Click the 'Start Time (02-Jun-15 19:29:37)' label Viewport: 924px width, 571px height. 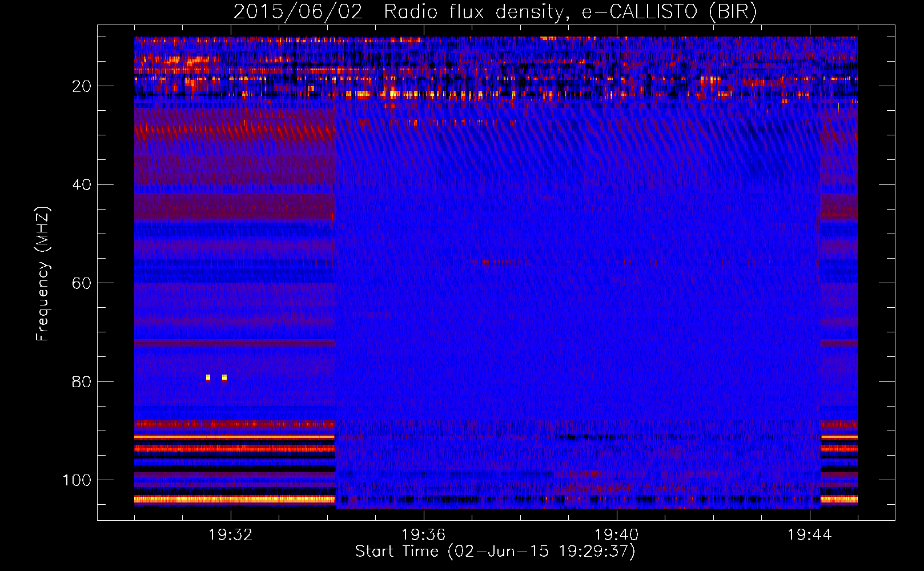(495, 552)
